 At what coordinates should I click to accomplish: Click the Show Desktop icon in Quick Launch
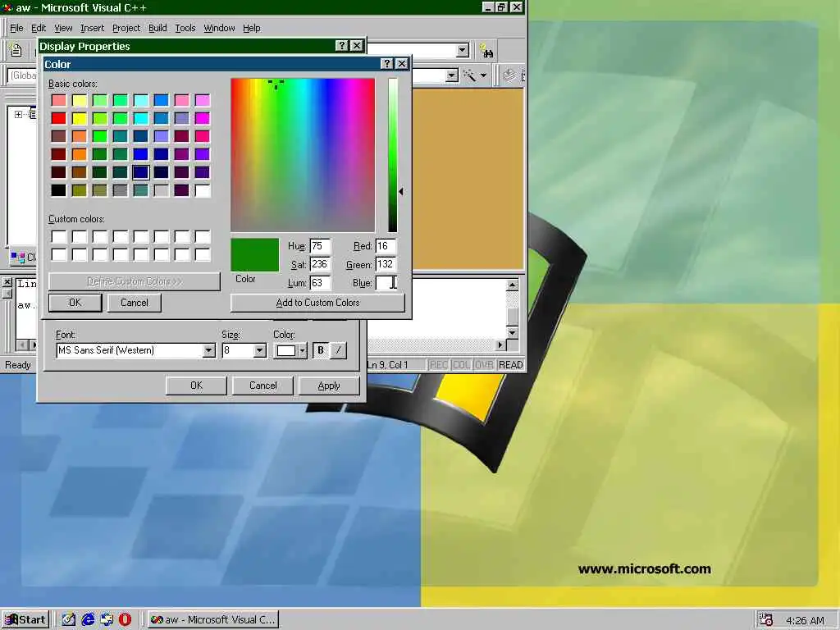[69, 620]
